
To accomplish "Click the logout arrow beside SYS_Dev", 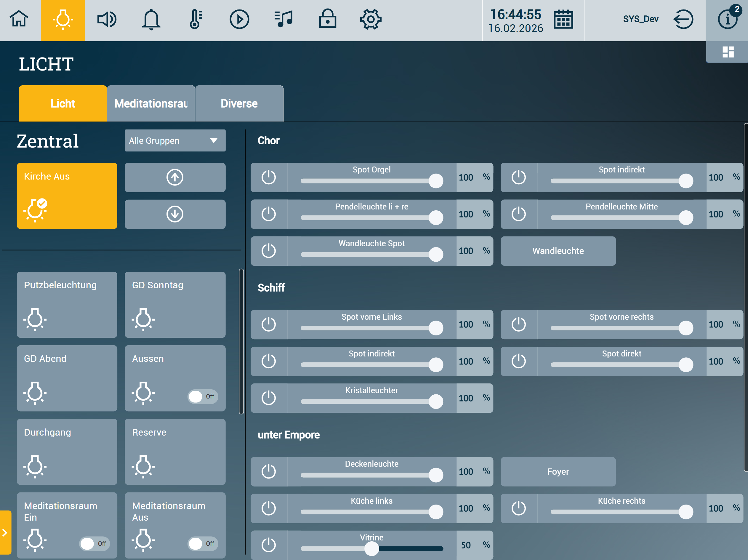I will [683, 19].
